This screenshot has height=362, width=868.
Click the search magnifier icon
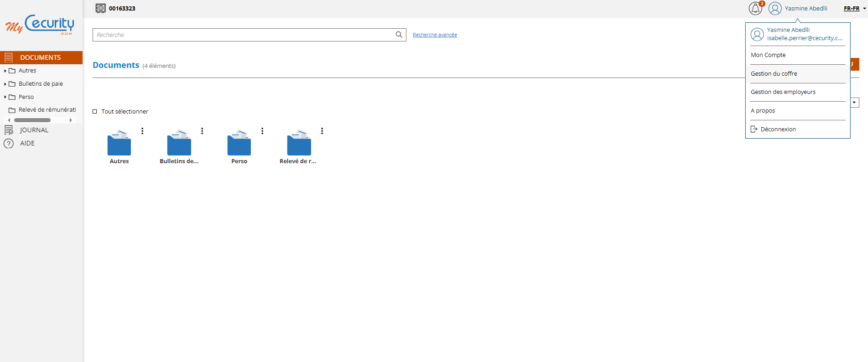point(399,35)
